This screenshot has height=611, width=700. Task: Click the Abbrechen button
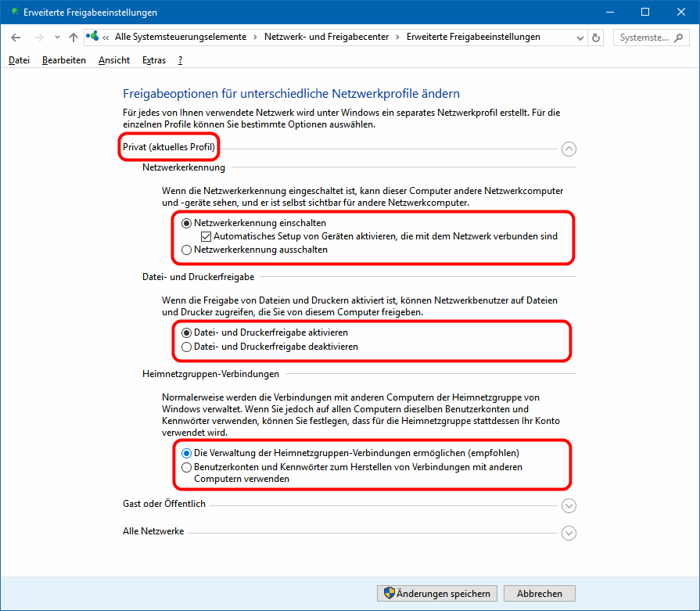(x=539, y=594)
